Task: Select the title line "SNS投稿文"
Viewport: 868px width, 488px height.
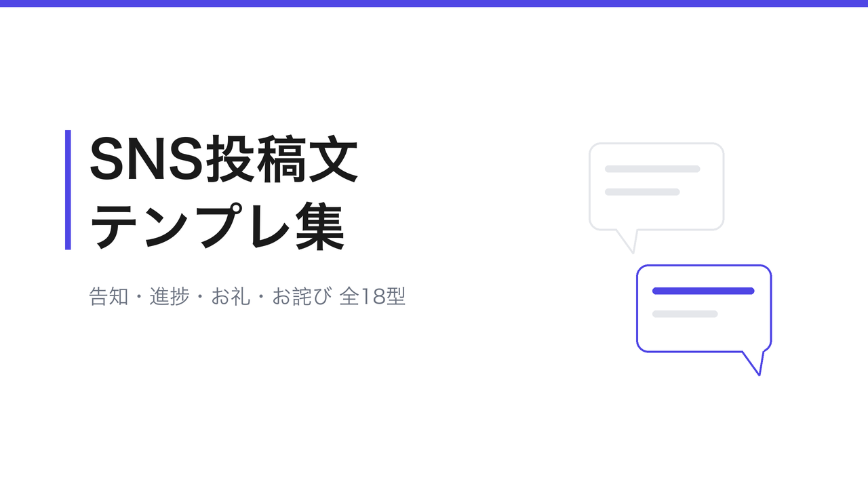Action: [x=224, y=159]
